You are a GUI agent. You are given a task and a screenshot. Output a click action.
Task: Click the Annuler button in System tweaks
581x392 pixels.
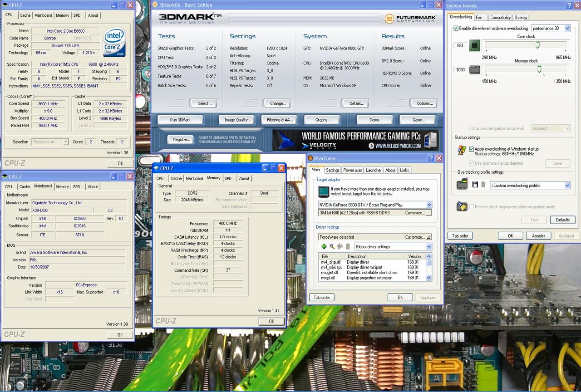pyautogui.click(x=538, y=236)
